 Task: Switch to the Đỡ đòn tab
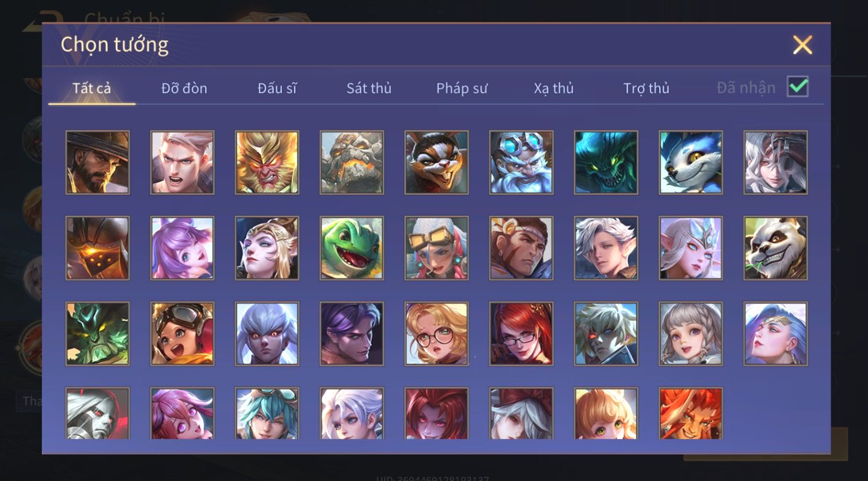pos(184,88)
